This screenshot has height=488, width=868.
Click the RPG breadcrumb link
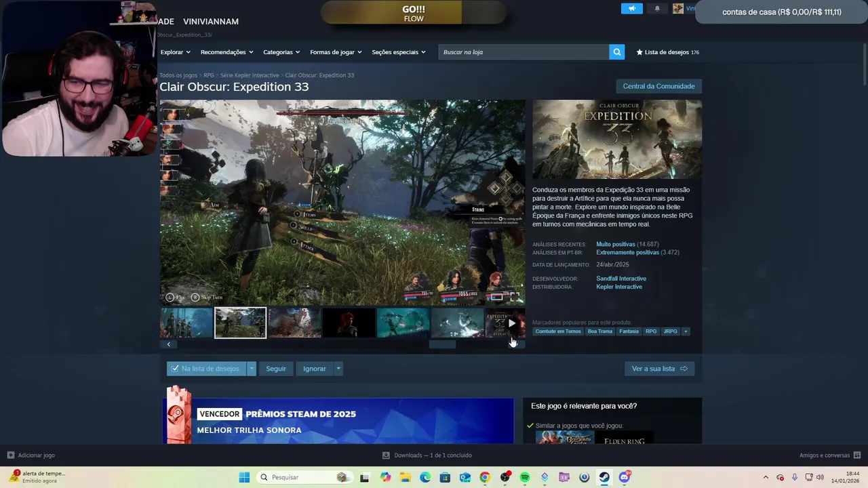pyautogui.click(x=209, y=75)
